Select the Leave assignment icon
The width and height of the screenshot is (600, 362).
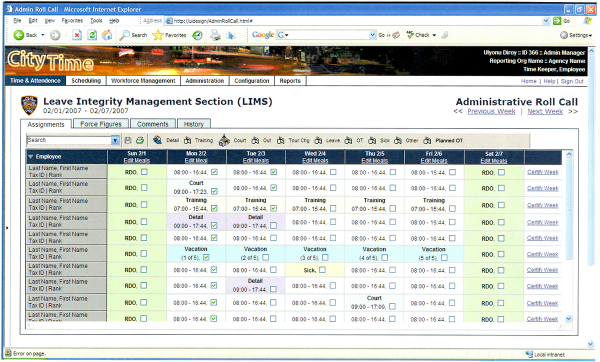click(x=318, y=140)
